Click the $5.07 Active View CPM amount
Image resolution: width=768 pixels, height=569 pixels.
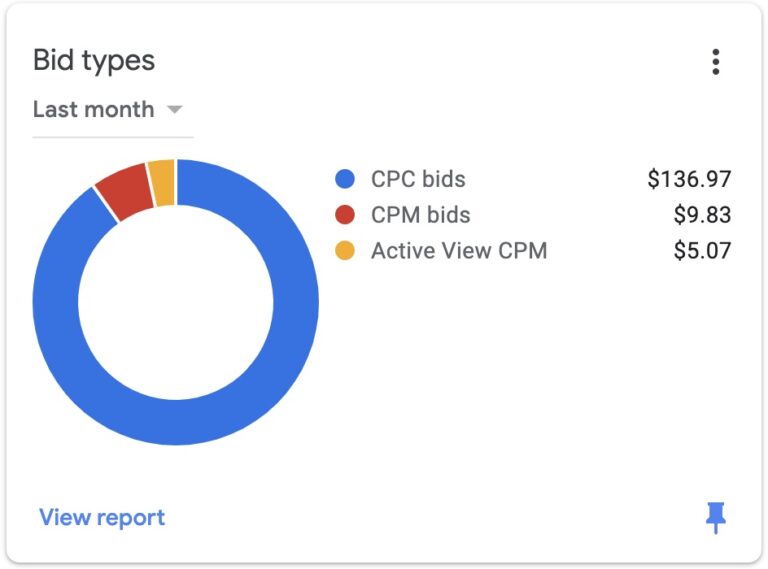[x=702, y=250]
